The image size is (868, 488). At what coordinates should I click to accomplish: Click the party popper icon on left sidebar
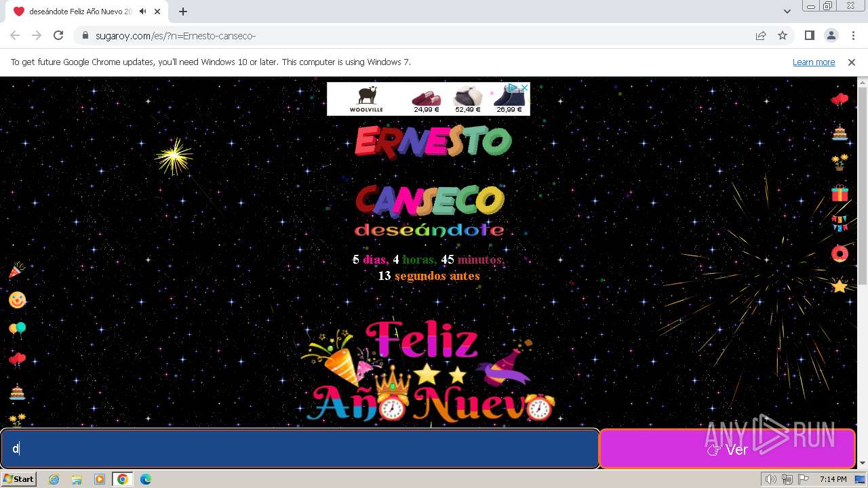coord(17,270)
